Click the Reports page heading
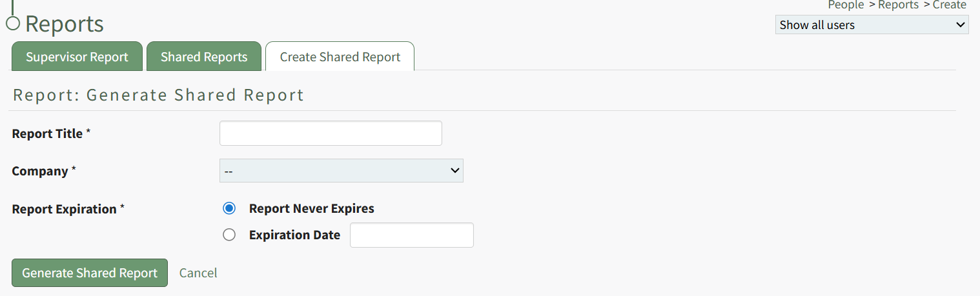This screenshot has width=980, height=296. point(65,24)
